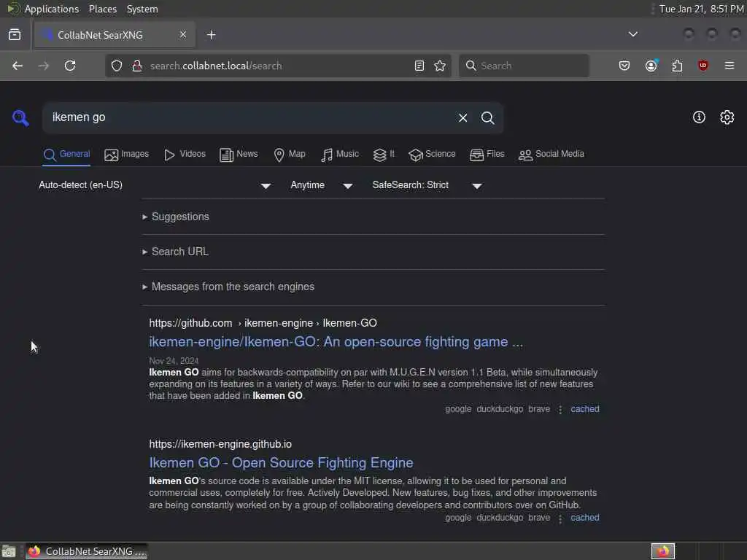Image resolution: width=747 pixels, height=560 pixels.
Task: Open the Firefox hamburger menu
Action: point(729,66)
